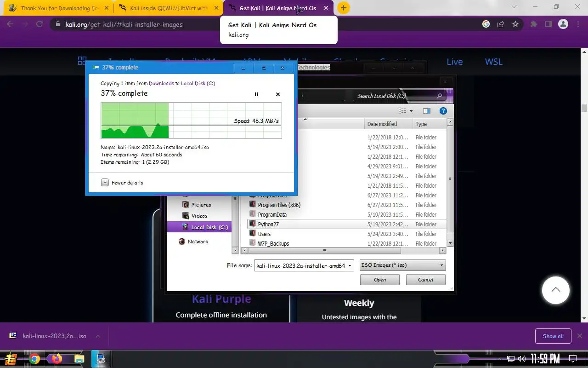588x368 pixels.
Task: Sort by Date modified column
Action: (388, 124)
